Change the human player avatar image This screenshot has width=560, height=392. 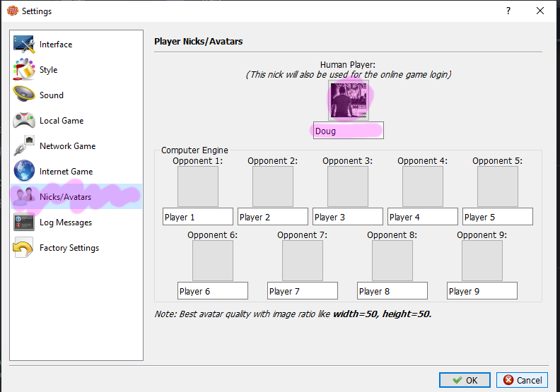(348, 100)
